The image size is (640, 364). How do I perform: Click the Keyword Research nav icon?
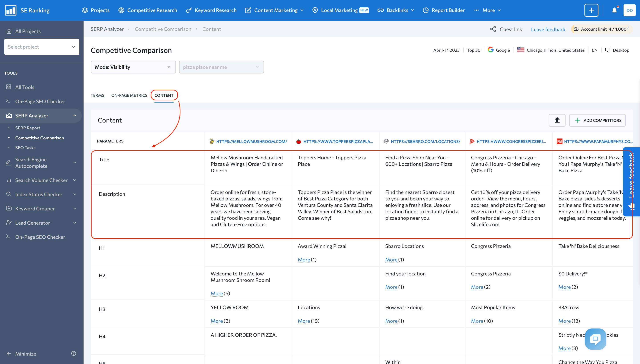pyautogui.click(x=190, y=10)
